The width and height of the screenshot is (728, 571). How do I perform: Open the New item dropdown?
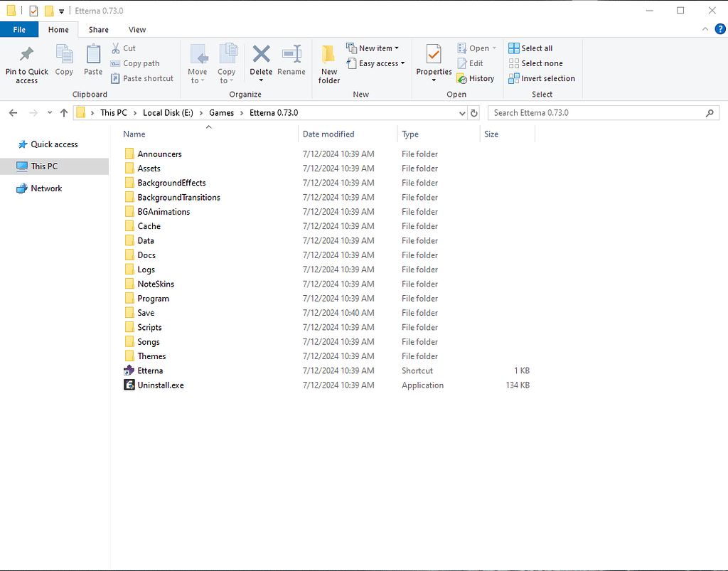(374, 48)
